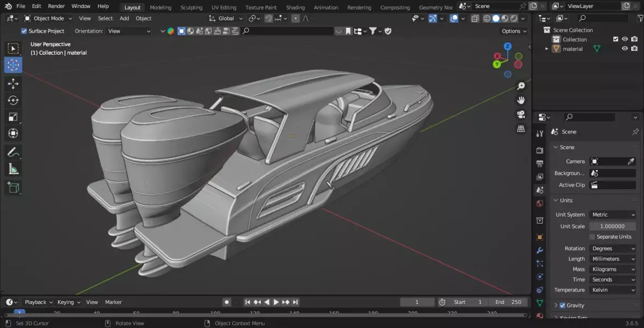Viewport: 644px width, 328px height.
Task: Toggle auto keying record button
Action: click(226, 302)
